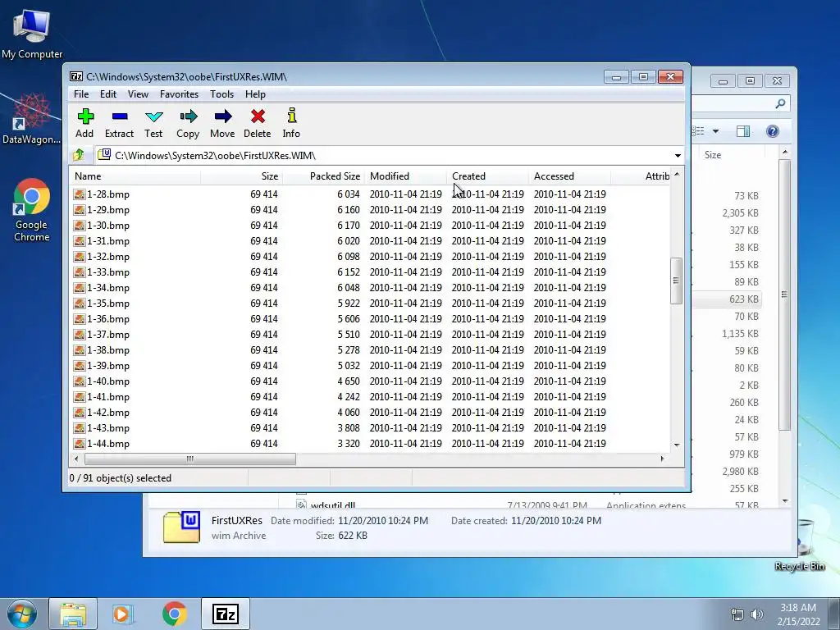Launch Windows Media Player from taskbar
This screenshot has height=630, width=840.
coord(123,614)
